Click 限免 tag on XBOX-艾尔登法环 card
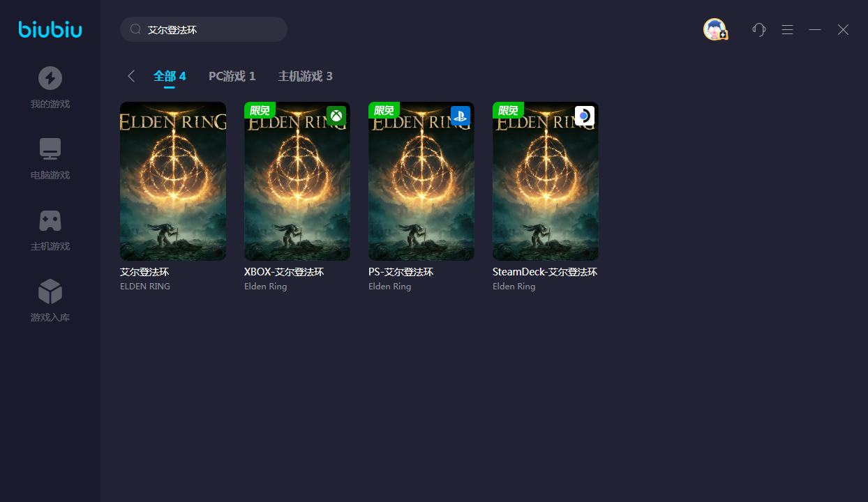Viewport: 868px width, 502px height. pos(260,110)
